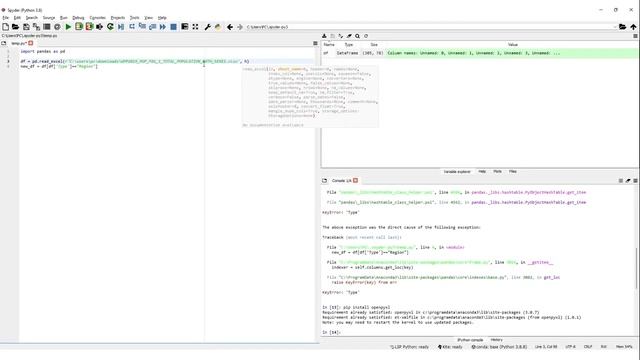Screen dimensions: 640x360
Task: Open the Debug menu
Action: click(x=78, y=18)
